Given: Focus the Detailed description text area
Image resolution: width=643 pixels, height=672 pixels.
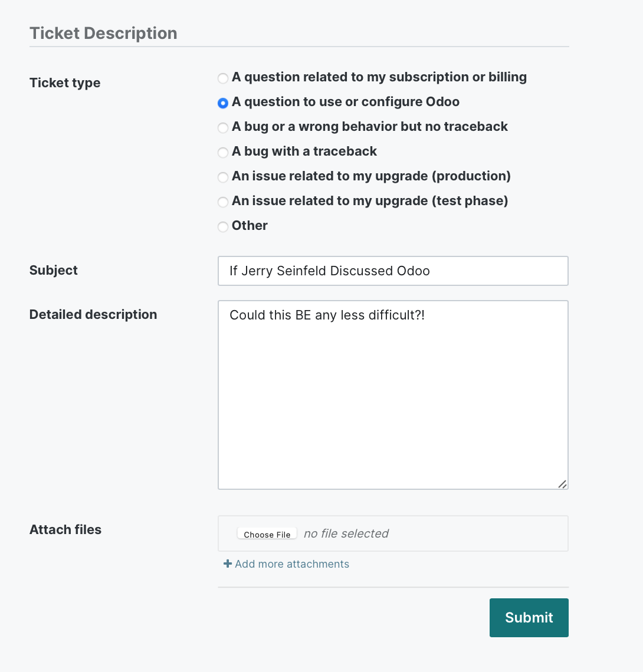Looking at the screenshot, I should tap(393, 395).
